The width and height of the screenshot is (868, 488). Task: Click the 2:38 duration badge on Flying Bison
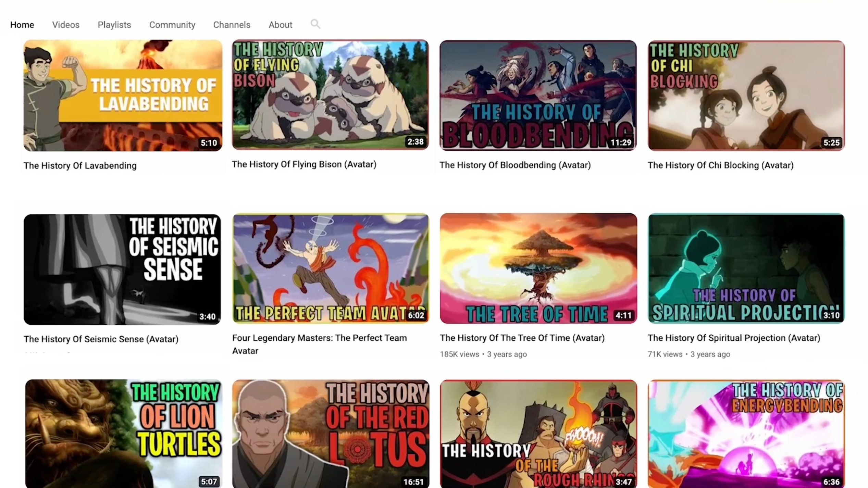pos(416,141)
